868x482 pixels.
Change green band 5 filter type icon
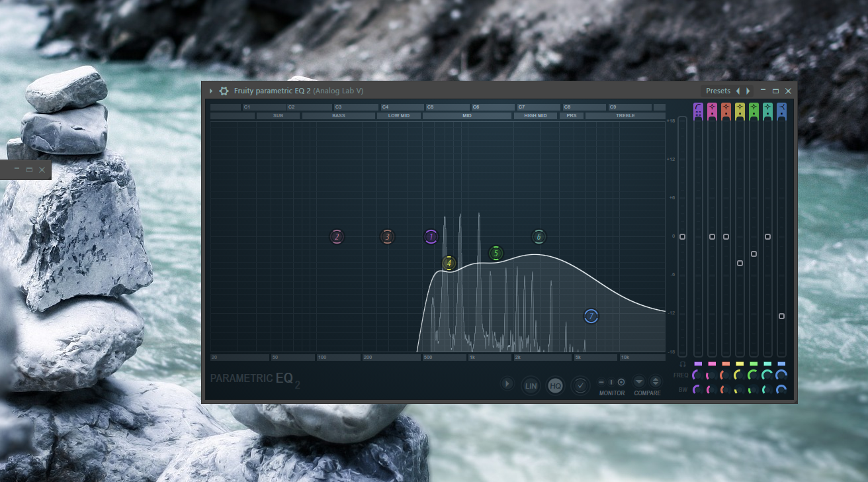click(754, 107)
